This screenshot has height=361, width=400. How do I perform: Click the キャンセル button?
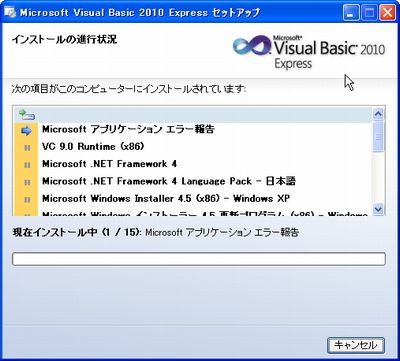356,345
